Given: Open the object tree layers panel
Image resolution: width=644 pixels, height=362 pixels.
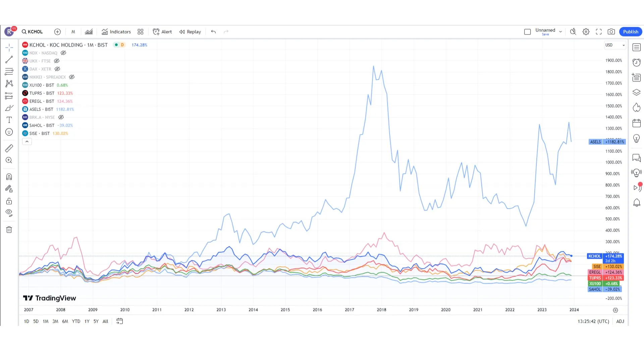Looking at the screenshot, I should click(x=637, y=93).
